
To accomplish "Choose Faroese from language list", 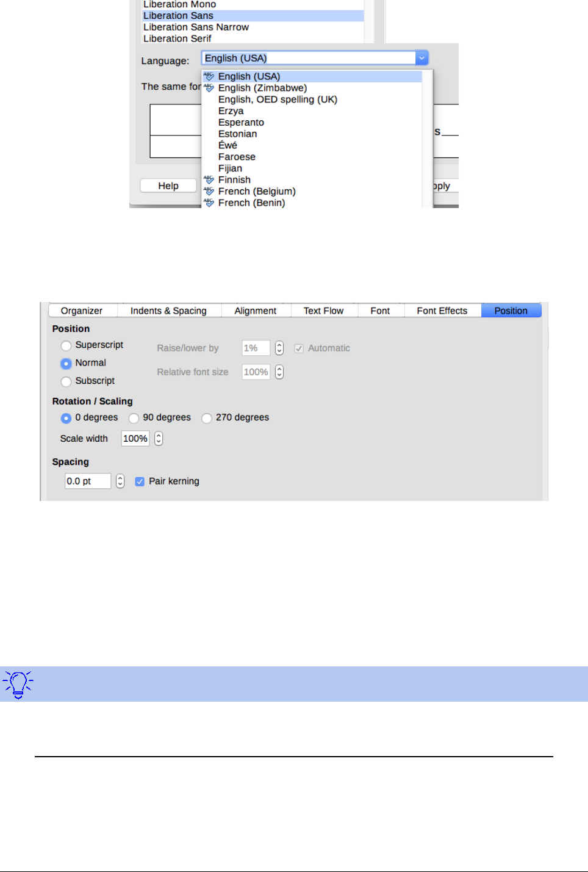I will coord(312,157).
